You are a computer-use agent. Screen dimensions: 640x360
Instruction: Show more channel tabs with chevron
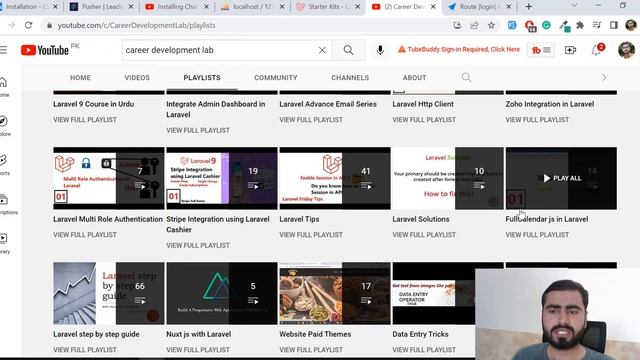point(604,78)
